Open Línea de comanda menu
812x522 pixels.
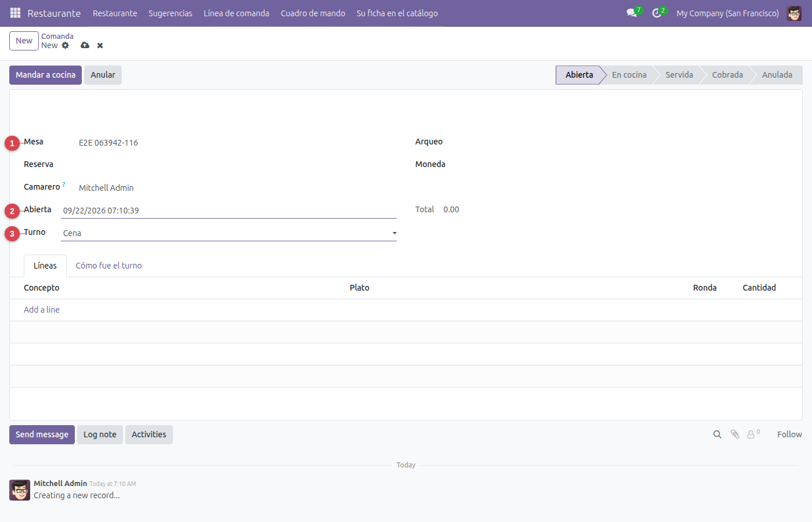pyautogui.click(x=236, y=13)
